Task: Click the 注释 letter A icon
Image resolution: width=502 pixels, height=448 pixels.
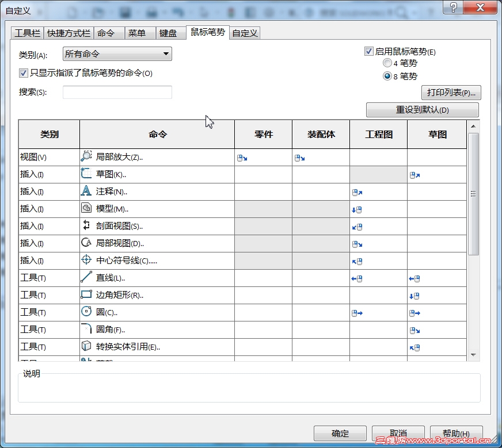Action: pyautogui.click(x=86, y=190)
